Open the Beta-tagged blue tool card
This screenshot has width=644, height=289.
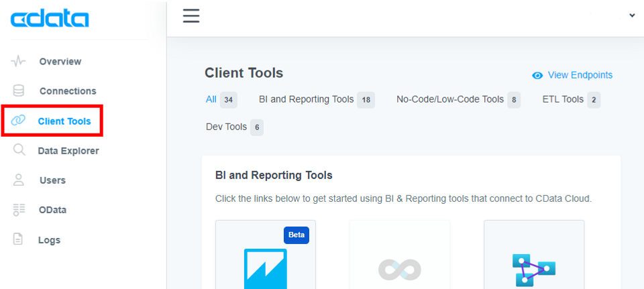(266, 255)
